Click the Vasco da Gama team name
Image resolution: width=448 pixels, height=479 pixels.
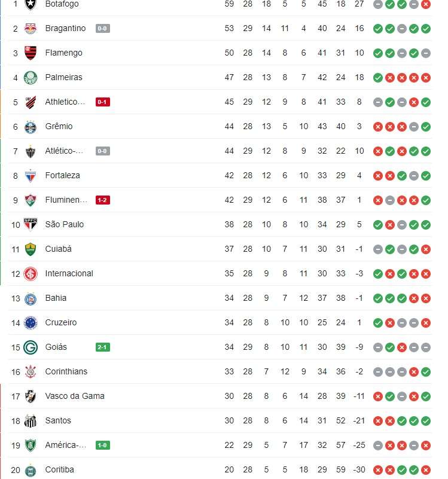click(x=75, y=396)
